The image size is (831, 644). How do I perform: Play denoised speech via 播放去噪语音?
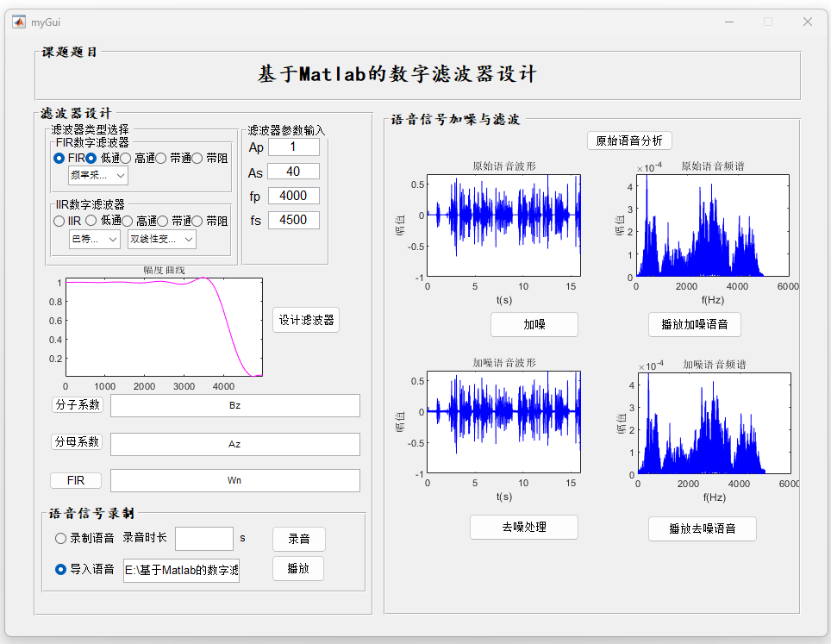tap(703, 528)
